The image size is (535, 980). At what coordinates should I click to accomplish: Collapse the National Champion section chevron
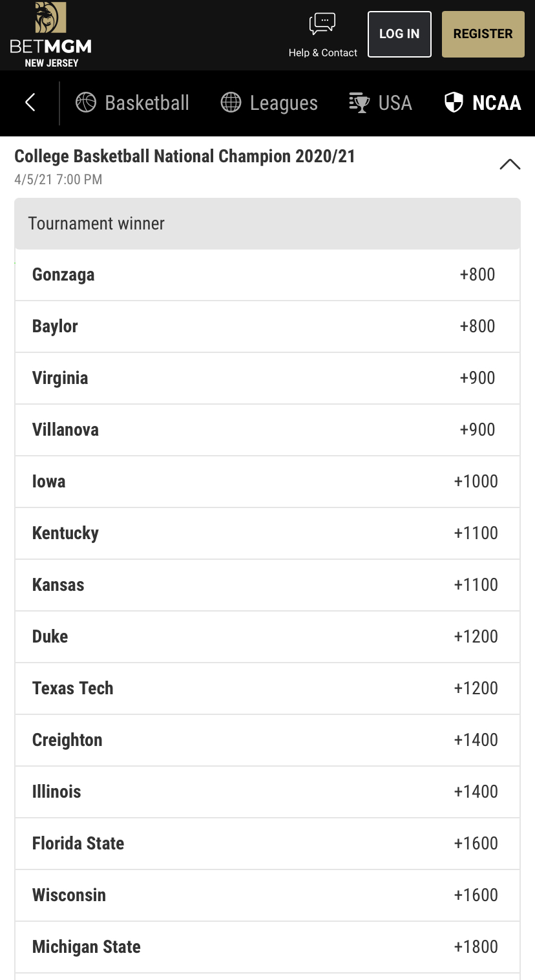pos(510,164)
